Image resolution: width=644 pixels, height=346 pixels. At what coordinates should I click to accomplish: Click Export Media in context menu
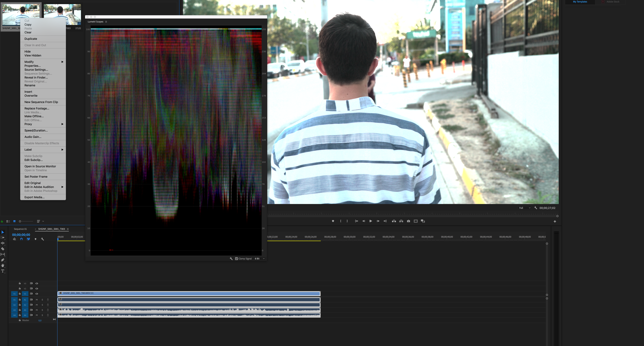pos(34,197)
